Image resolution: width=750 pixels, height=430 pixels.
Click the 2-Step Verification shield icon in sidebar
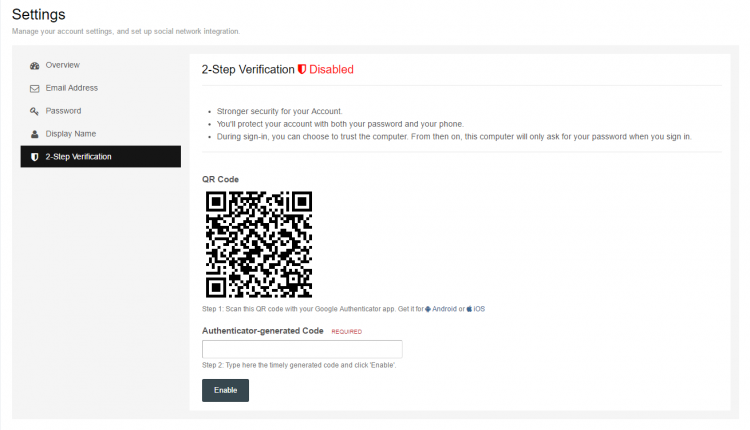[x=34, y=157]
